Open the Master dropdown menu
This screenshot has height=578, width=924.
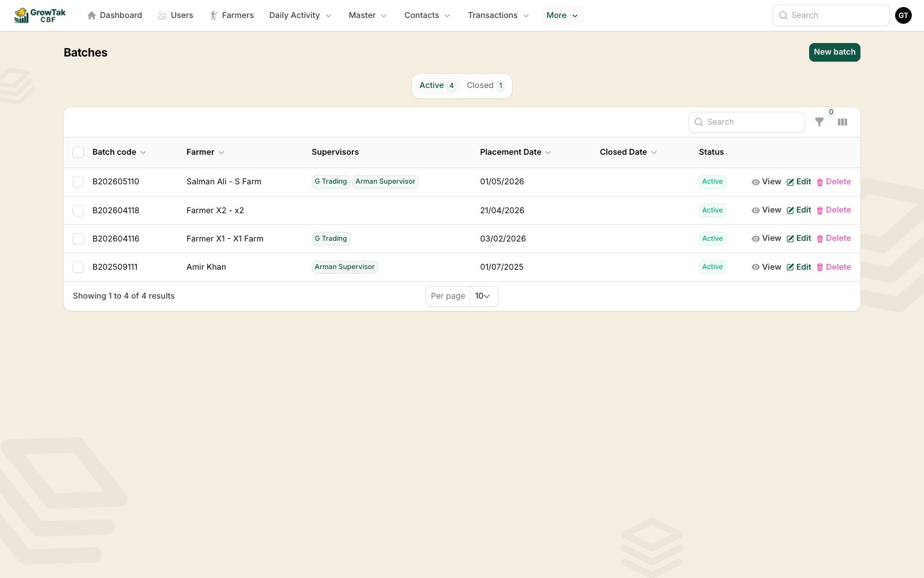[368, 15]
